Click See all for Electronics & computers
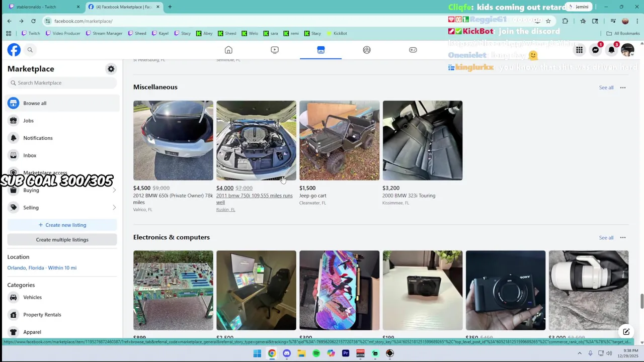The image size is (644, 362). coord(606,238)
